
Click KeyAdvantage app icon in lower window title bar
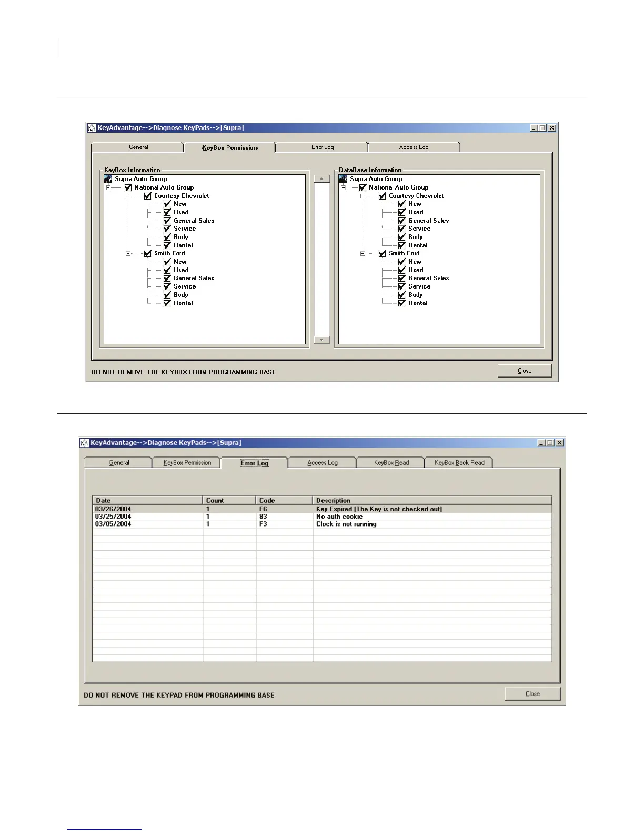[x=85, y=443]
